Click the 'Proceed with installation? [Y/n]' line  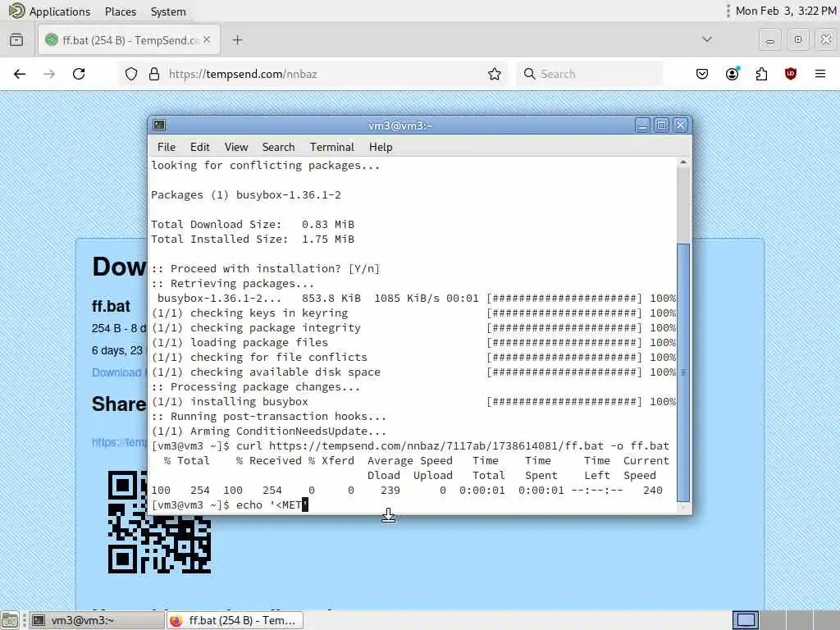coord(266,268)
